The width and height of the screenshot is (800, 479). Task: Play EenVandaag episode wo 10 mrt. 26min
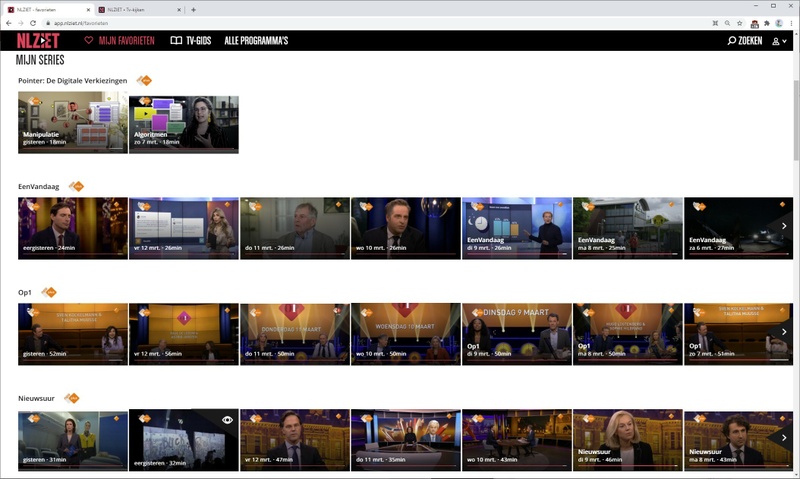click(x=406, y=229)
